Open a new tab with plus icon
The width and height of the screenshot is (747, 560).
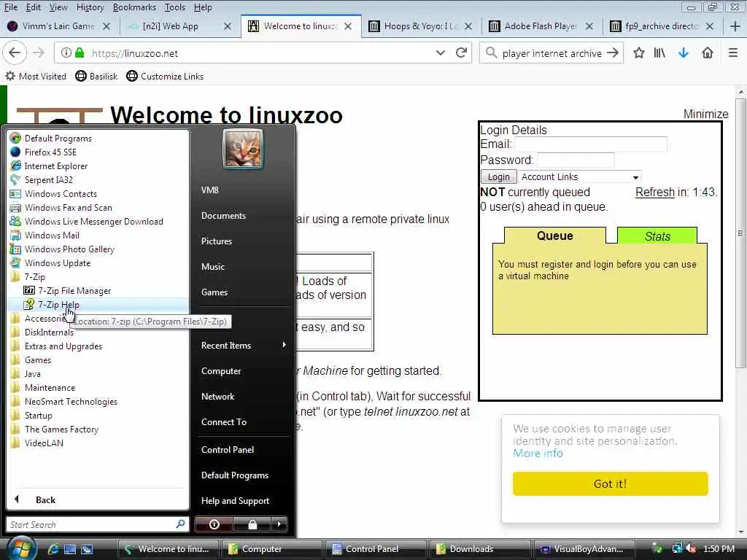click(735, 26)
